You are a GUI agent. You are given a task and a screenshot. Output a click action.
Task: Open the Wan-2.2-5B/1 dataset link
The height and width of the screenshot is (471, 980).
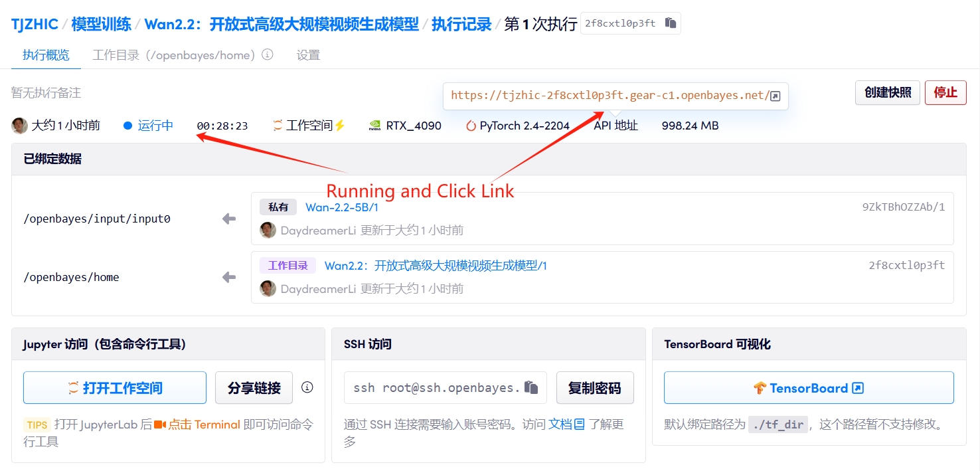coord(342,207)
